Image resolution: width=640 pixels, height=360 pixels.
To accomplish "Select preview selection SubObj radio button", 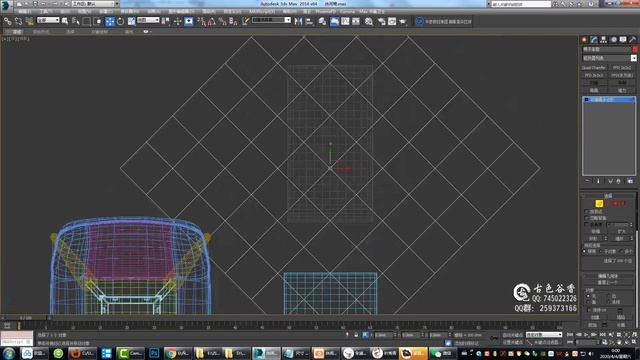I will pyautogui.click(x=601, y=251).
